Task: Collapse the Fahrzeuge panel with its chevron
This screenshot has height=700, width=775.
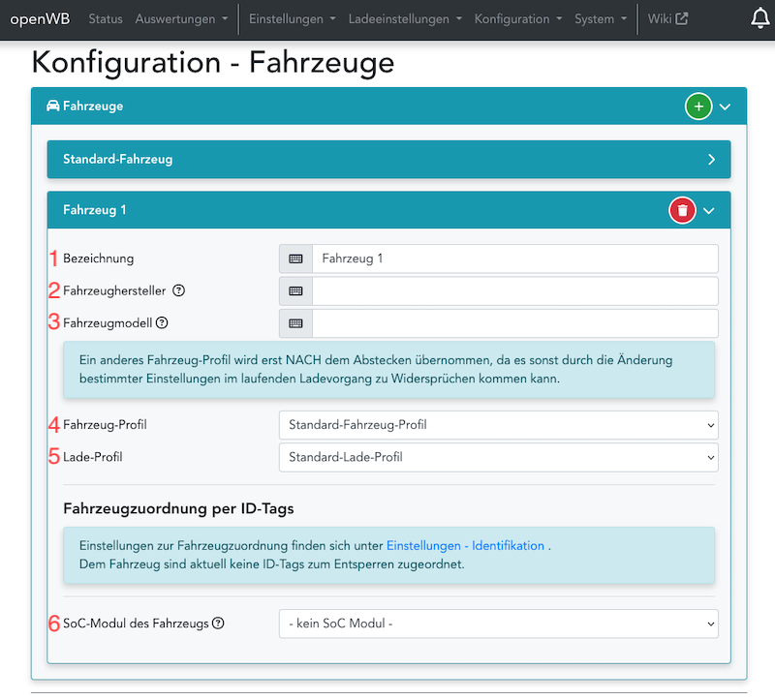Action: 725,107
